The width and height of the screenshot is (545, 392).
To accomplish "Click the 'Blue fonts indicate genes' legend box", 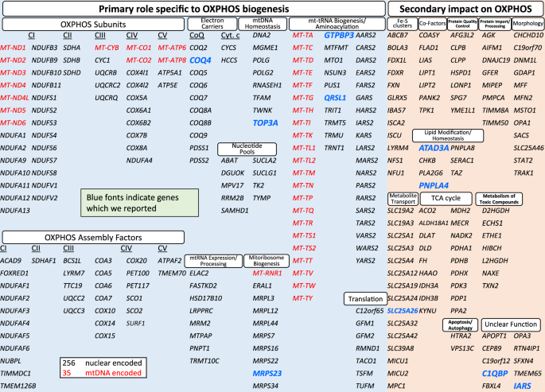I will 139,203.
